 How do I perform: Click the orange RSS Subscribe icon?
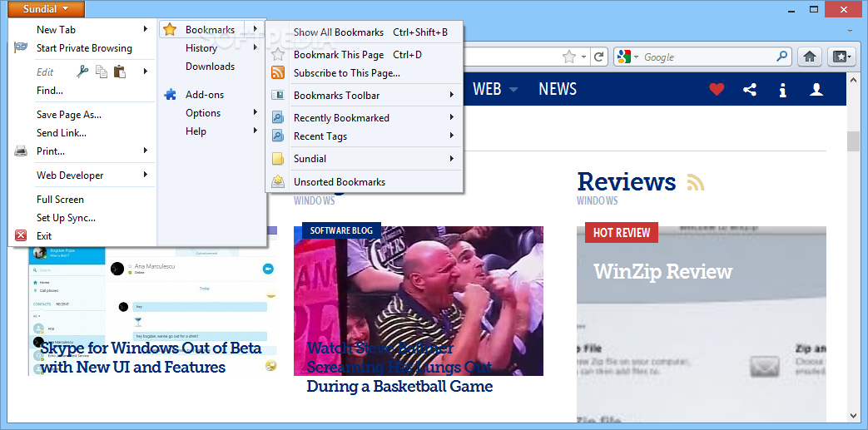click(x=278, y=72)
